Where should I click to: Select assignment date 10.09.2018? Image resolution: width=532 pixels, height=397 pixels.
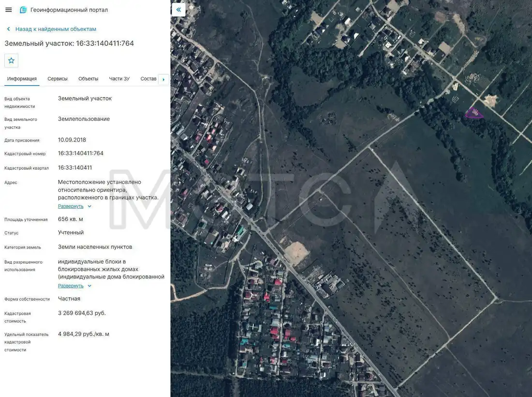(72, 140)
